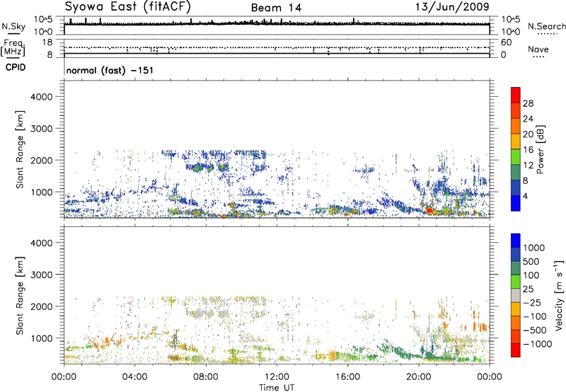Click the '28' power colorbar tick label
566x392 pixels.
(528, 103)
